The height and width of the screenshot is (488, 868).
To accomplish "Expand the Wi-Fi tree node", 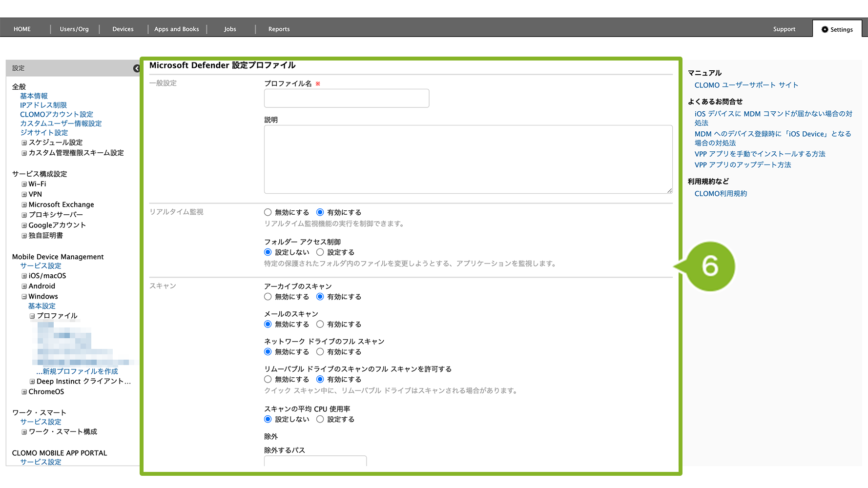I will click(x=24, y=184).
